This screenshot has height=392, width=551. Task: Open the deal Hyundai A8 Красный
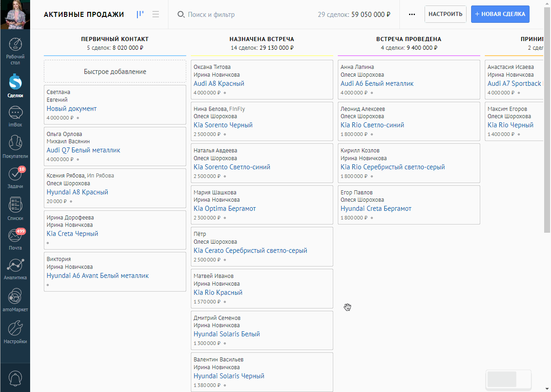click(x=77, y=192)
